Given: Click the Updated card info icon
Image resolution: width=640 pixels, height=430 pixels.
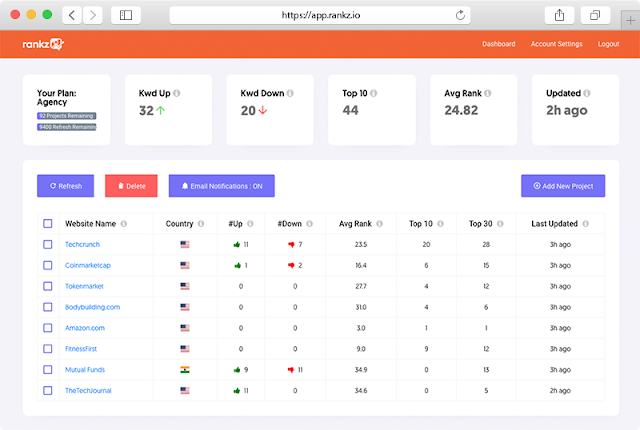Looking at the screenshot, I should [587, 93].
